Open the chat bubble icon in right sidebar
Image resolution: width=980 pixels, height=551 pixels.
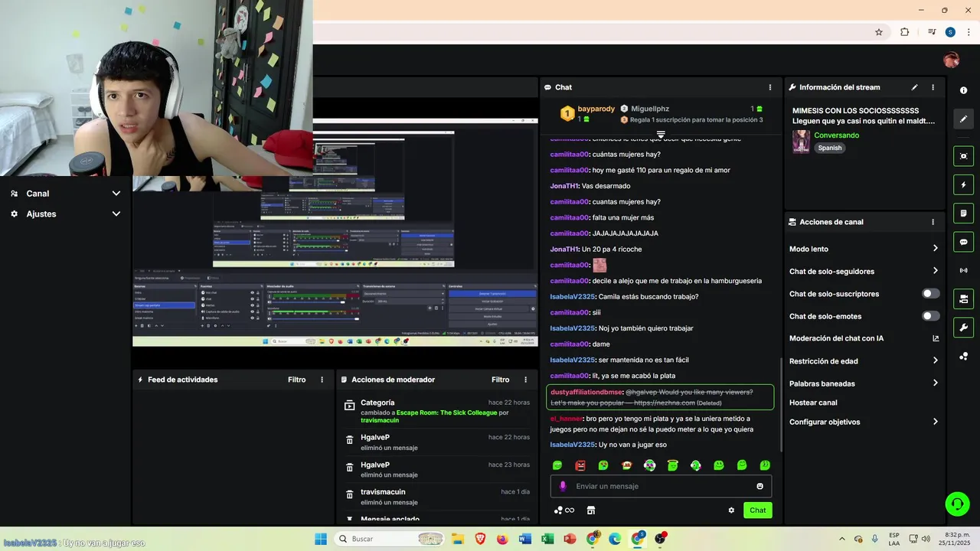tap(963, 242)
